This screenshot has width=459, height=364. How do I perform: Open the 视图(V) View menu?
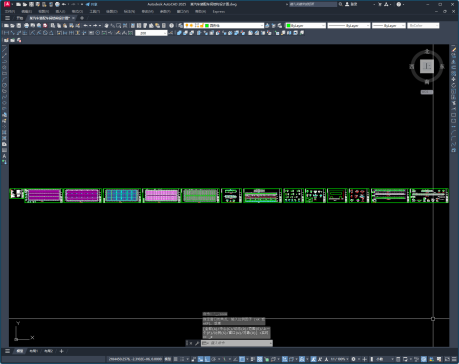pos(44,11)
